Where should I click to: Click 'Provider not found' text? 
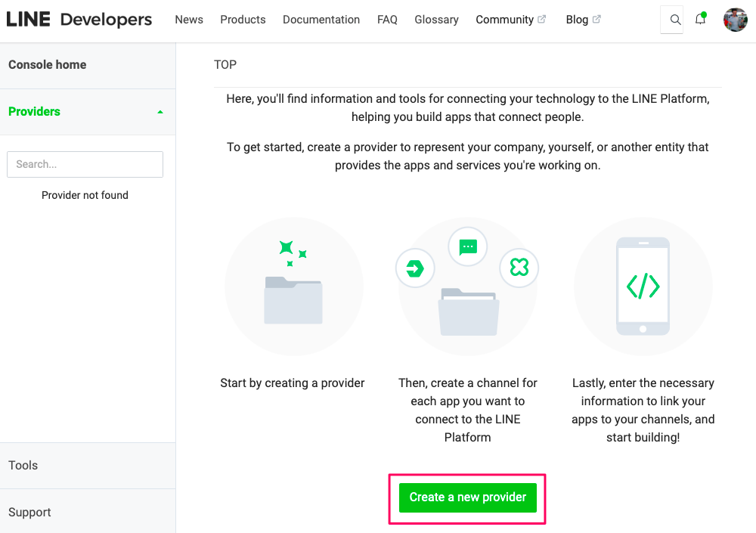85,195
